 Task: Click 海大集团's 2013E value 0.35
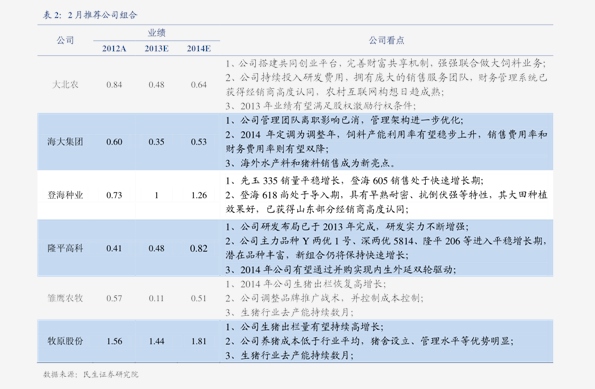156,142
